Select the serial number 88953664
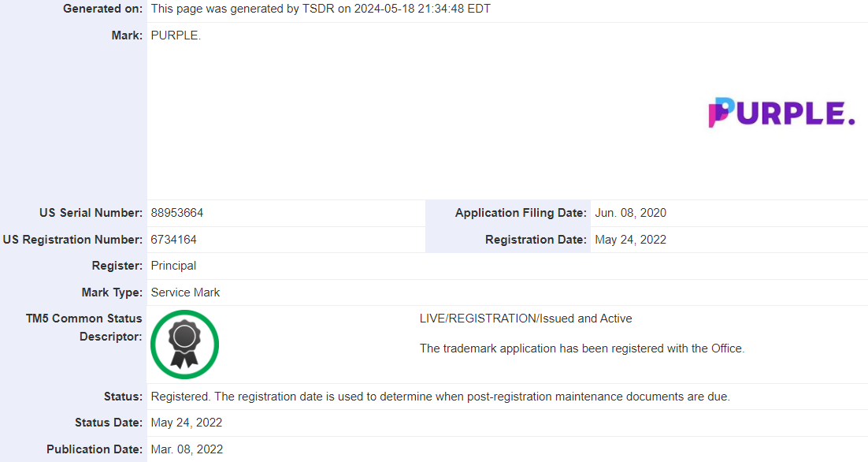Screen dimensions: 868x462 click(x=177, y=213)
